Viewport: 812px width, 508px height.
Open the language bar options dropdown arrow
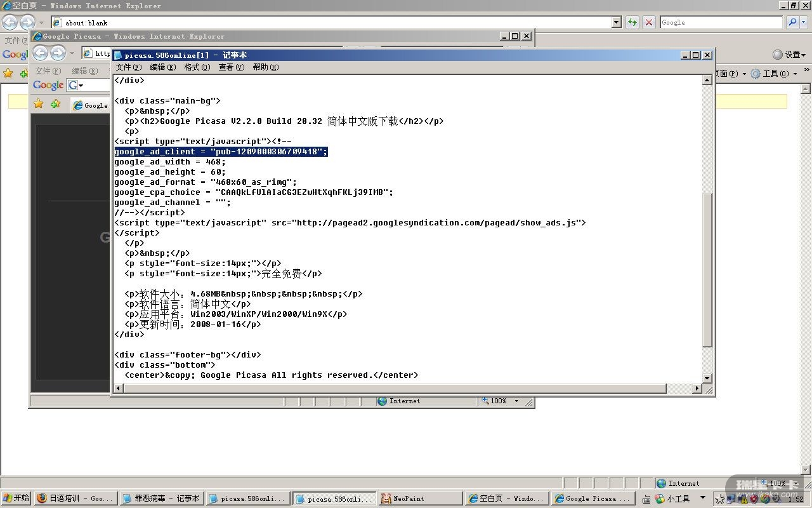(x=702, y=498)
